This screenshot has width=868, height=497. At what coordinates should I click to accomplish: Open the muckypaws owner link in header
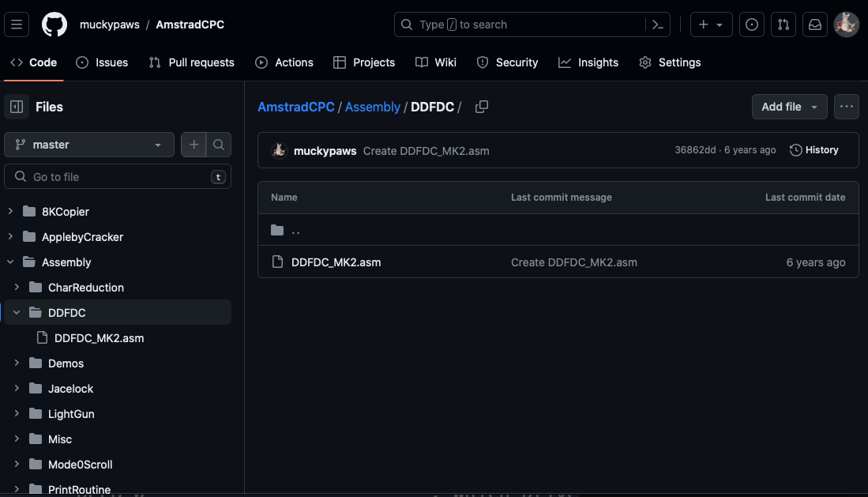110,24
